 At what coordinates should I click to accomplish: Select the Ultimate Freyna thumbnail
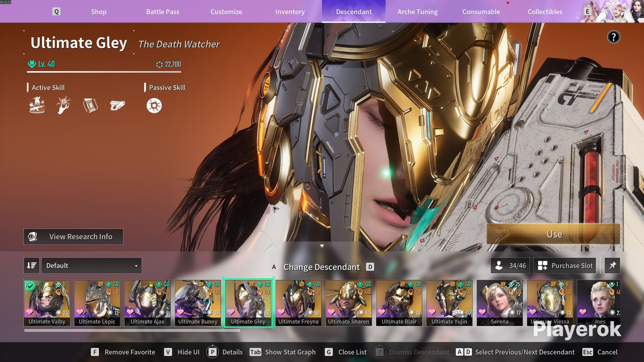tap(298, 303)
